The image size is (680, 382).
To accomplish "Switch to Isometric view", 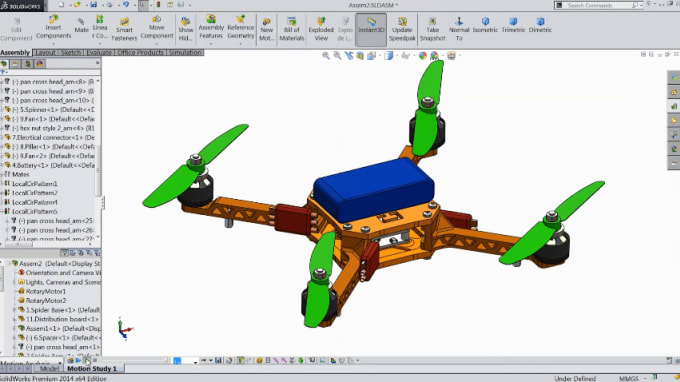I will 485,25.
